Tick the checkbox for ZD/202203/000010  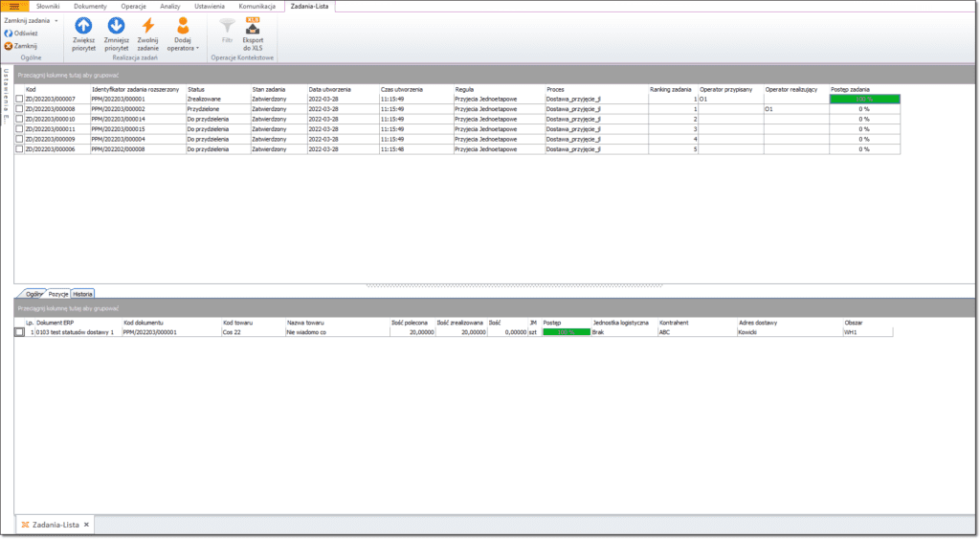coord(19,119)
